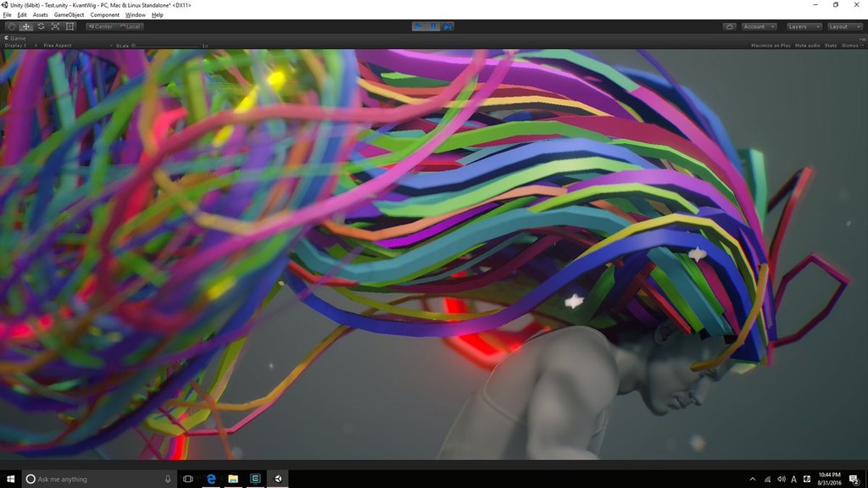Toggle pivot mode Center button

click(101, 26)
